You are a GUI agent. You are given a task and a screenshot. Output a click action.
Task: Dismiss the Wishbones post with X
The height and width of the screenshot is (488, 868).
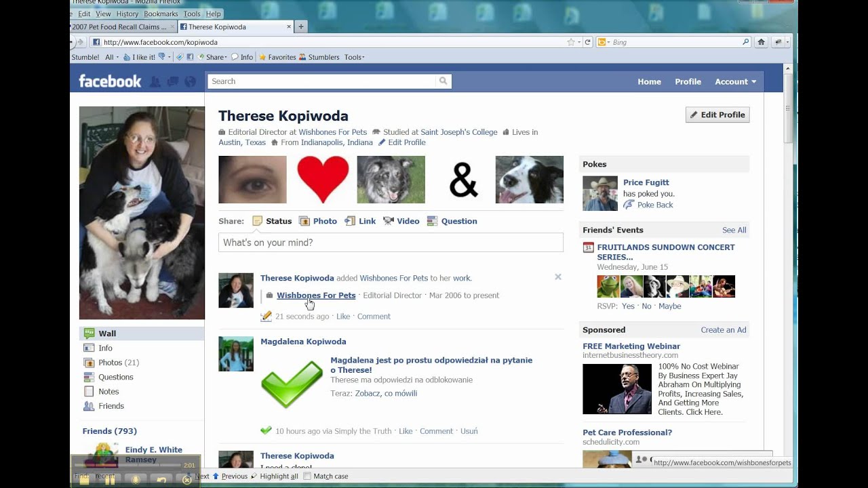pyautogui.click(x=558, y=277)
